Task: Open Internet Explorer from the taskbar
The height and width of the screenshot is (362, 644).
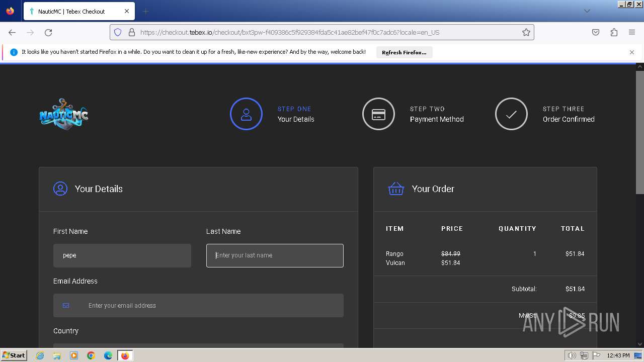Action: click(x=40, y=355)
